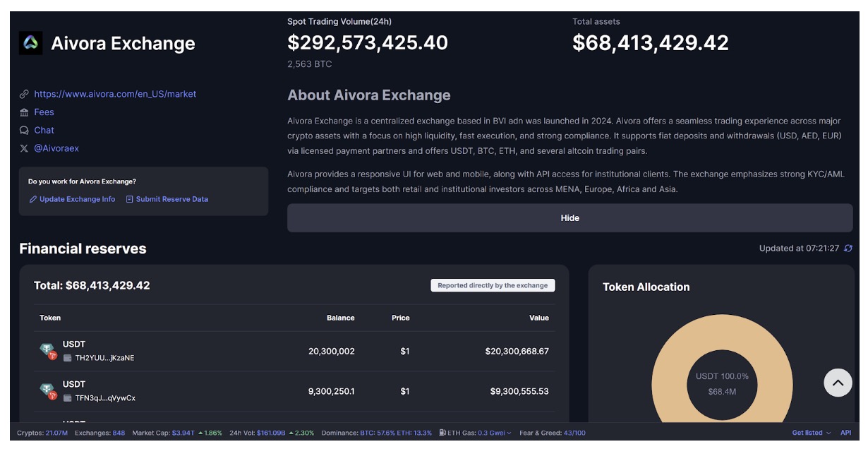Image resolution: width=868 pixels, height=449 pixels.
Task: Click the wallet icon beside TFN3qJ address
Action: [68, 398]
